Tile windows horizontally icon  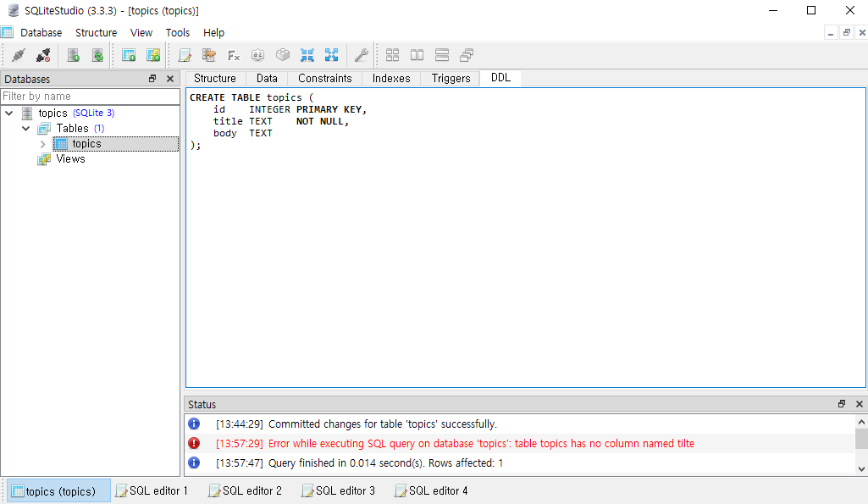click(442, 55)
